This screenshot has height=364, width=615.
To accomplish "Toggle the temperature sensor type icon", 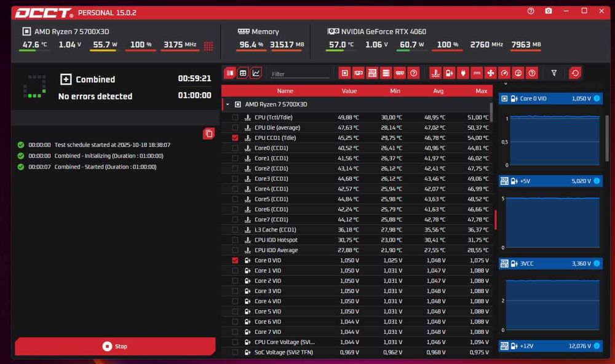I will click(435, 73).
